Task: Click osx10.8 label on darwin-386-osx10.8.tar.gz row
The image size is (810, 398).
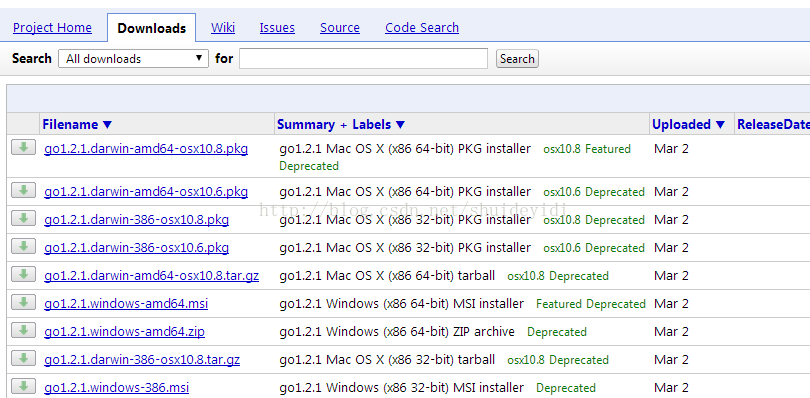Action: [x=526, y=360]
